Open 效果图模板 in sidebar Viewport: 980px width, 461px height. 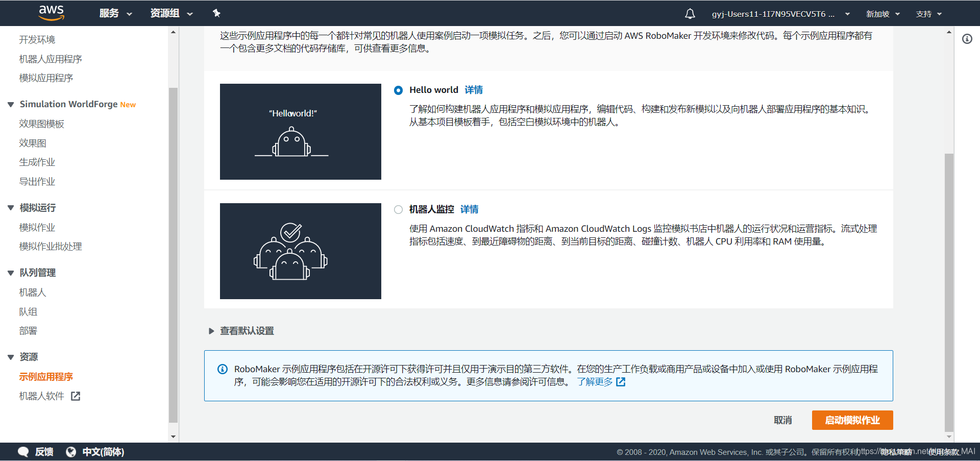(x=42, y=124)
